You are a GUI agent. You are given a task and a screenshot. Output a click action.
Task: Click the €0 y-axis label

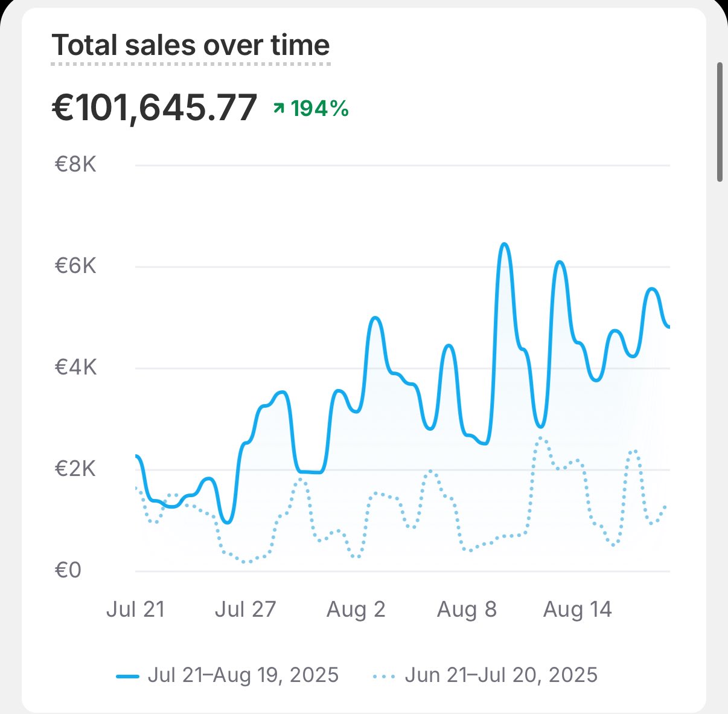pos(68,571)
